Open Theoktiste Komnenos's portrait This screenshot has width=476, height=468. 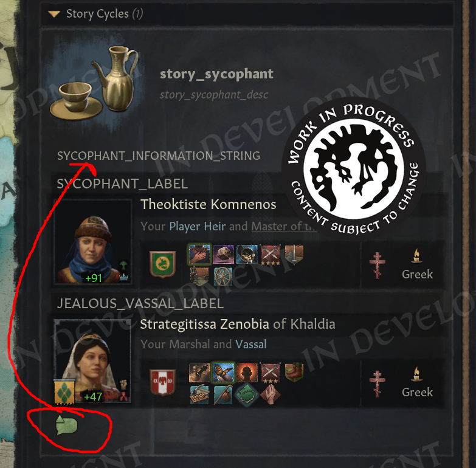[93, 241]
